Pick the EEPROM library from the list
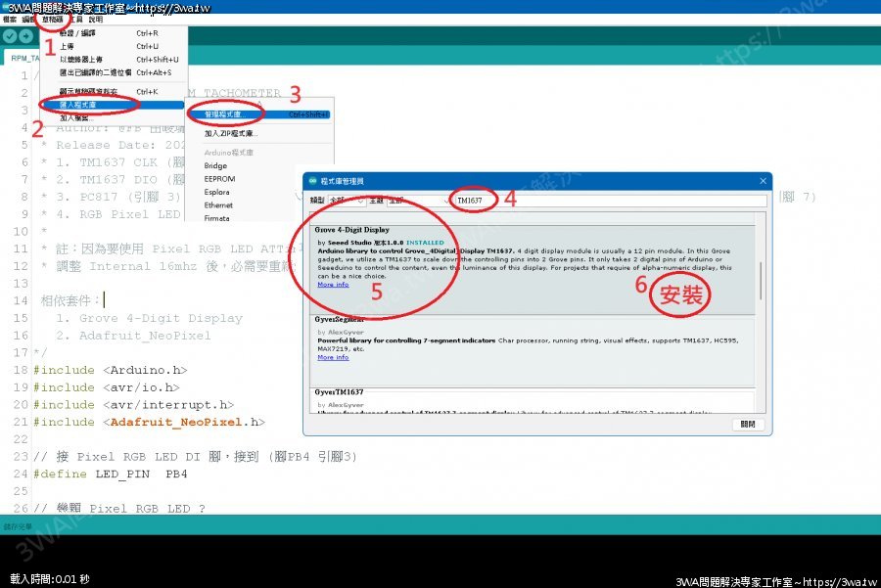Image resolution: width=881 pixels, height=588 pixels. 219,179
